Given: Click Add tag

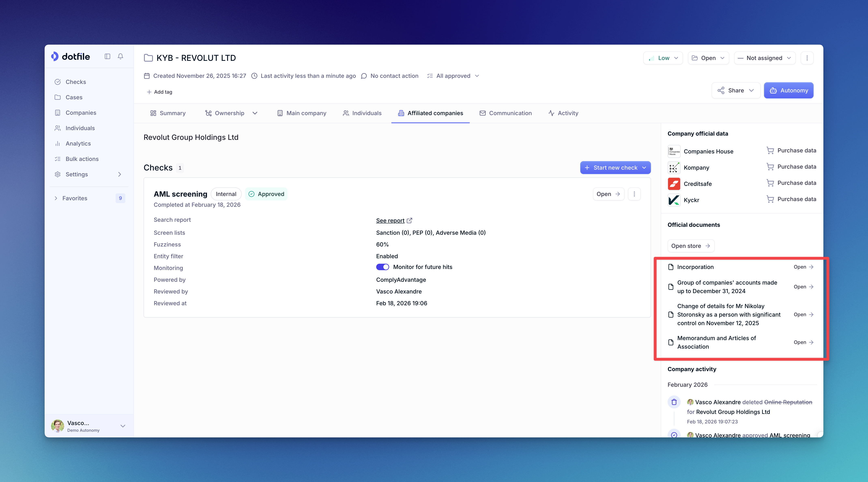Looking at the screenshot, I should pyautogui.click(x=159, y=92).
